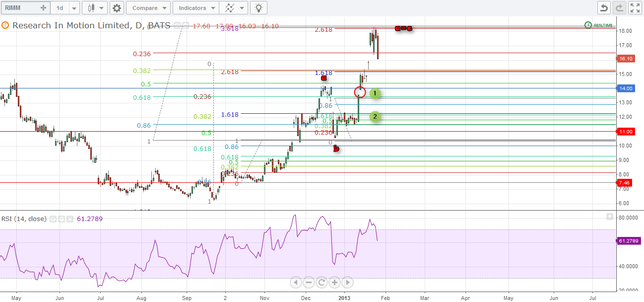Click the RSI pane maximize arrow icon
Image resolution: width=644 pixels, height=302 pixels.
(x=610, y=217)
